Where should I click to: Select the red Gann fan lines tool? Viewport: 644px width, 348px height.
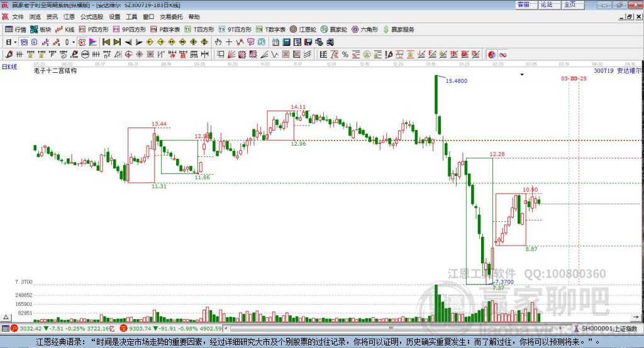[x=231, y=54]
